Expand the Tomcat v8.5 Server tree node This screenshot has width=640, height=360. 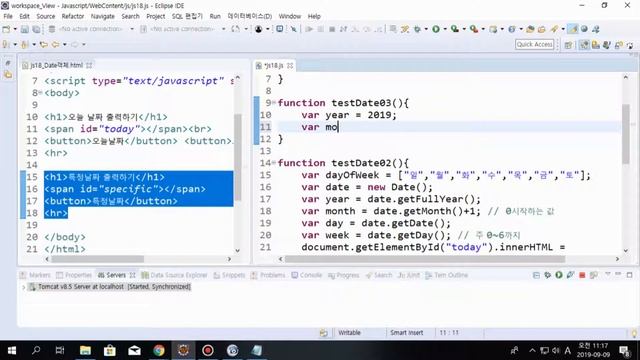click(23, 287)
